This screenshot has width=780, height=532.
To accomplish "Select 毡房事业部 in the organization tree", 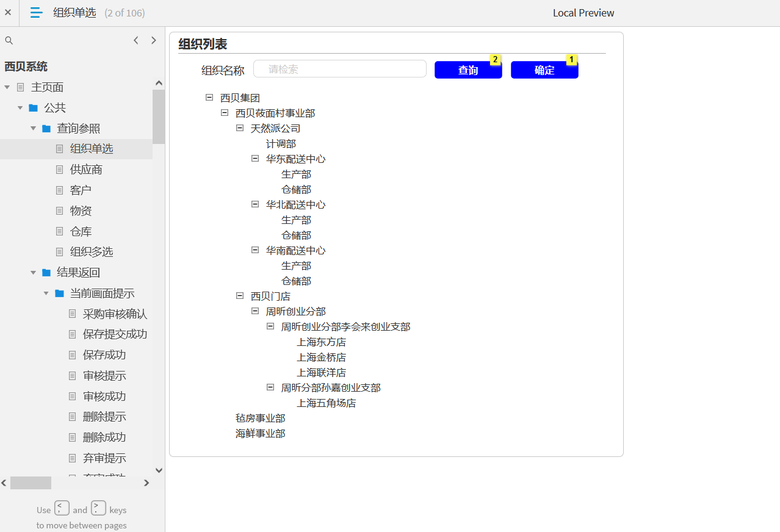I will (x=260, y=419).
